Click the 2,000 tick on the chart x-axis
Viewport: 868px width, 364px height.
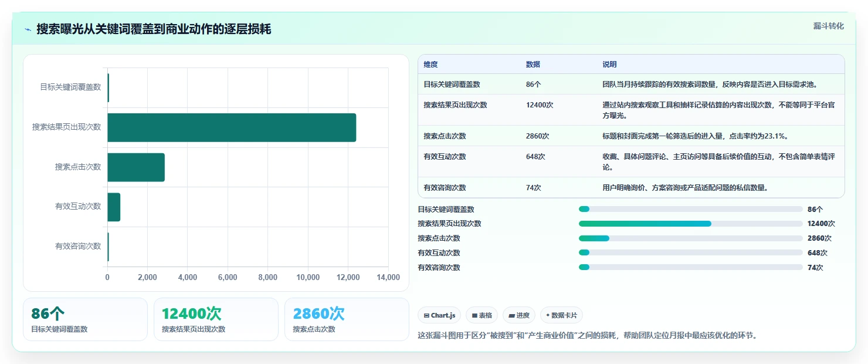pos(147,277)
